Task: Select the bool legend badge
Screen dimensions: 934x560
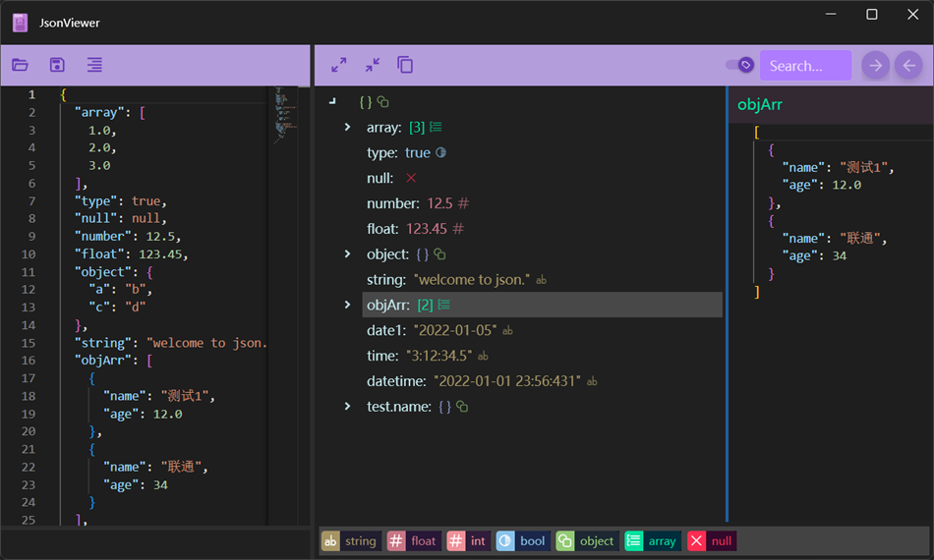Action: coord(523,541)
